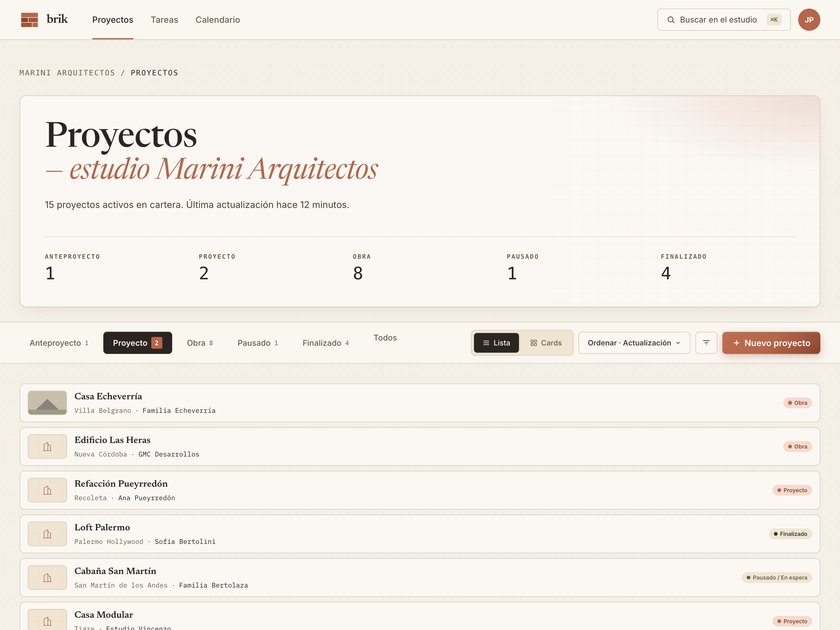The image size is (840, 630).
Task: Click Familia Echeverría client name
Action: click(179, 410)
